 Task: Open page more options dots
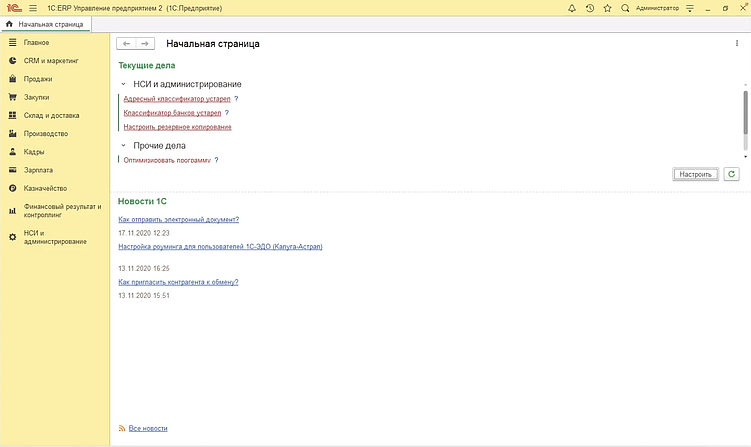click(x=737, y=44)
